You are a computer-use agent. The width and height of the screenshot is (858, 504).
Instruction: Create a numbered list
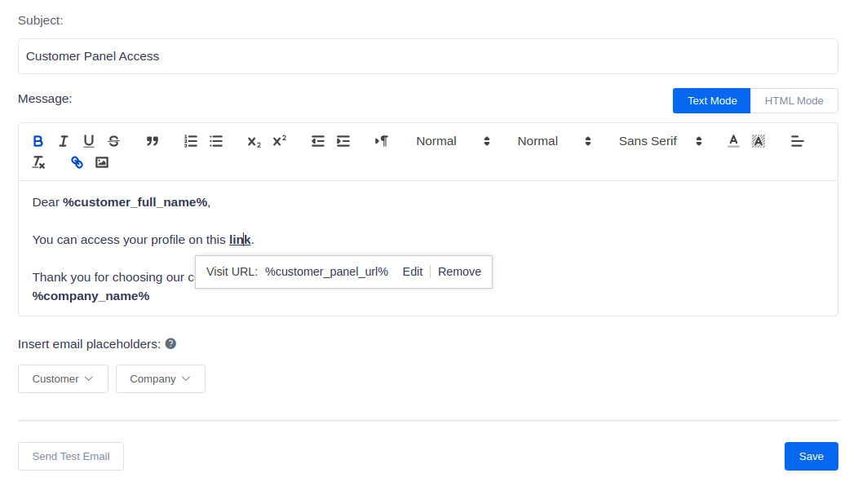[191, 141]
